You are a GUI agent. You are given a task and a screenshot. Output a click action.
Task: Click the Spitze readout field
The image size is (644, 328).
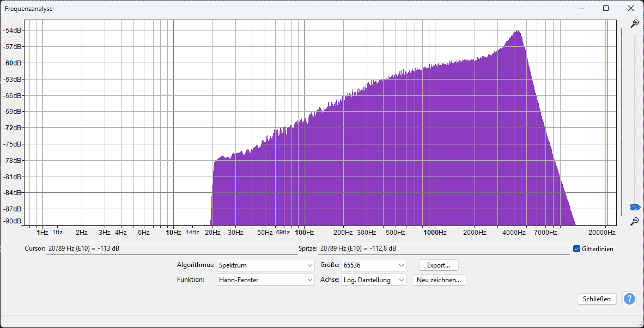point(443,249)
